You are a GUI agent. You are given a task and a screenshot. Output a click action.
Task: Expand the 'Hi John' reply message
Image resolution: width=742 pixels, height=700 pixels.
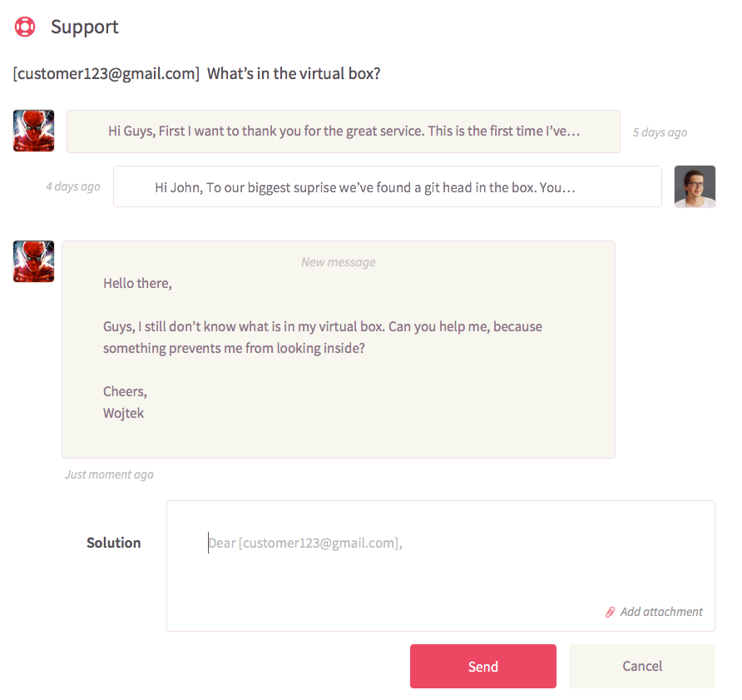click(x=388, y=186)
